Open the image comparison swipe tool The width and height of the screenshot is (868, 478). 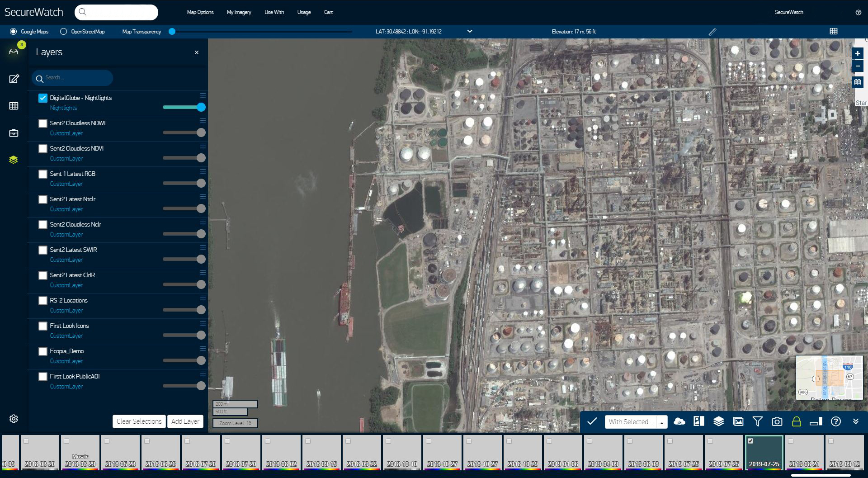(698, 421)
